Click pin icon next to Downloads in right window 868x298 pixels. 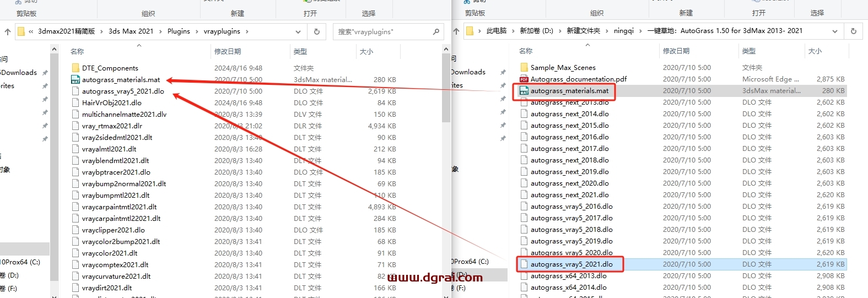(503, 72)
